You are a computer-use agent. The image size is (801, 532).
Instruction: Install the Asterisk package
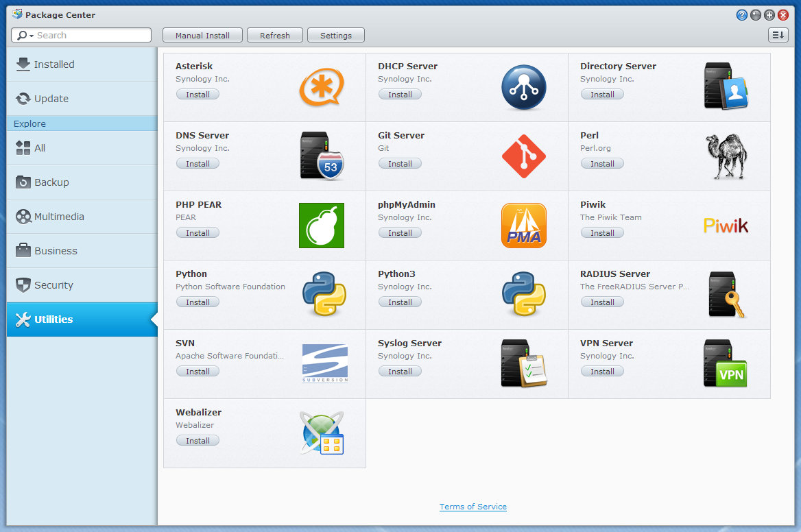[198, 95]
